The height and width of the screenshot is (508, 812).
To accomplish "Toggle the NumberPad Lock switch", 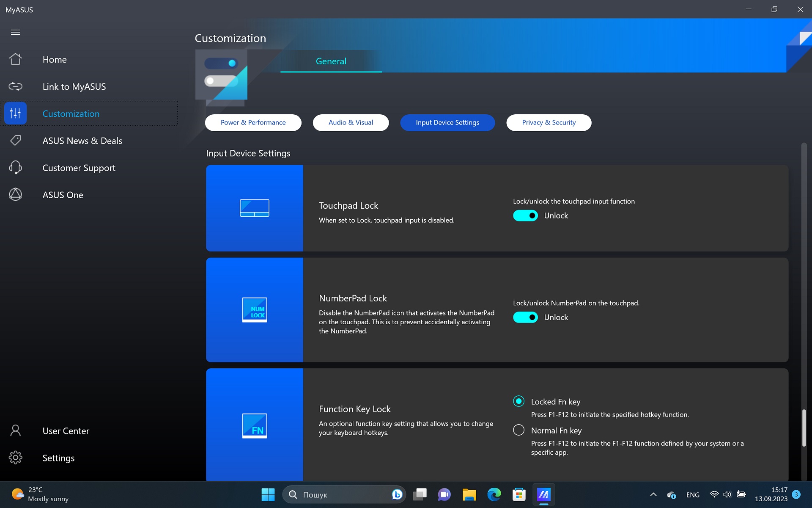I will click(x=526, y=317).
